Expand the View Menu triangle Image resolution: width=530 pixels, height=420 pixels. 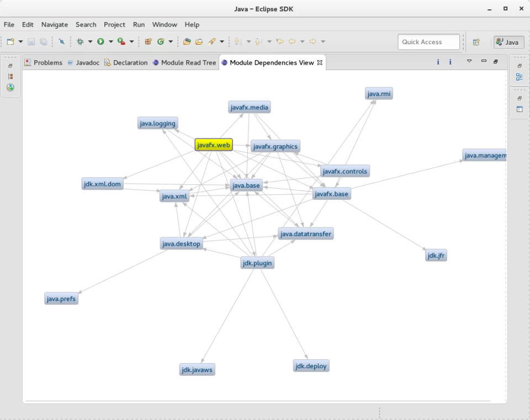coord(469,61)
